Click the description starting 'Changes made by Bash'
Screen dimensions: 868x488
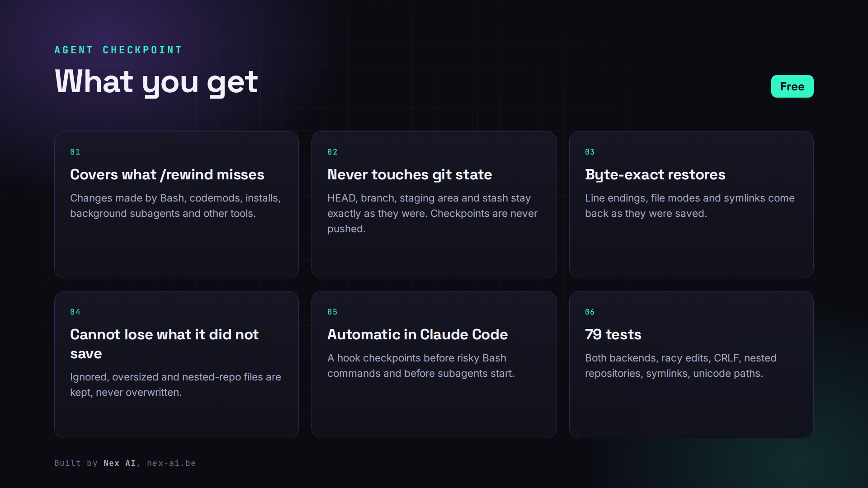click(175, 206)
